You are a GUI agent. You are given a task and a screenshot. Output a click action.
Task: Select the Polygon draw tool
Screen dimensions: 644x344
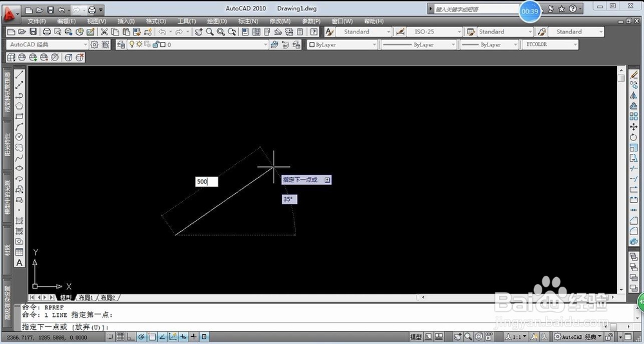coord(19,106)
